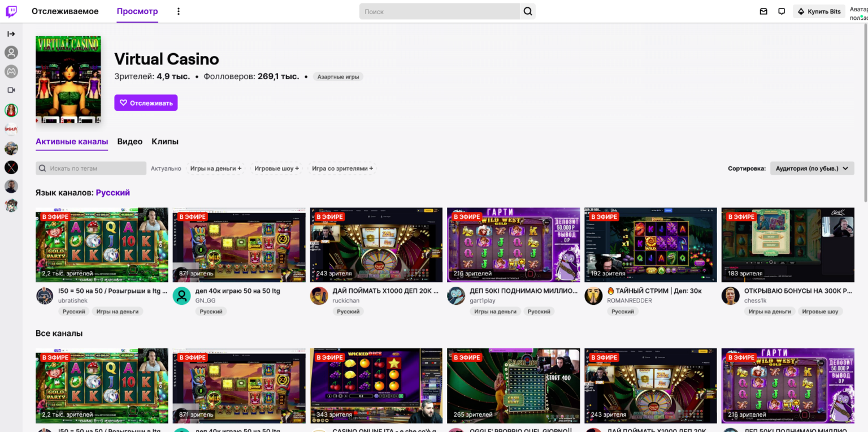Expand the left sidebar with arrow icon
This screenshot has width=868, height=432.
click(x=11, y=34)
